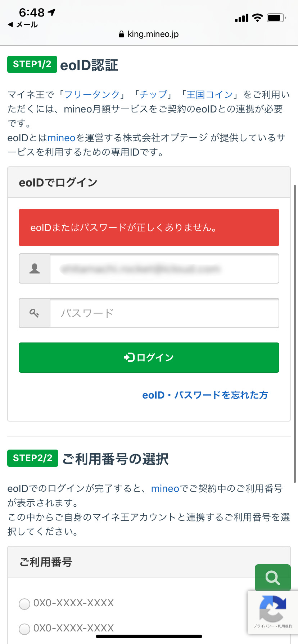Tap the user silhouette icon beside eoID field
The height and width of the screenshot is (644, 298).
pos(35,268)
